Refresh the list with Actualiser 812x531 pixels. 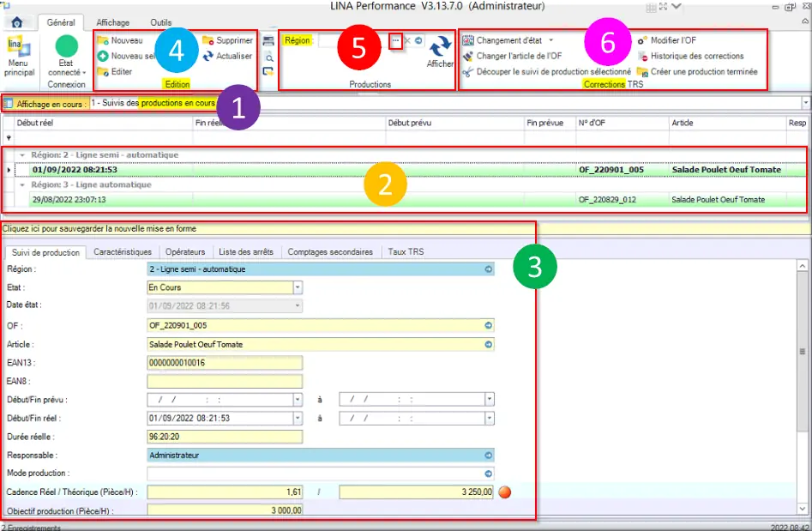pos(227,56)
